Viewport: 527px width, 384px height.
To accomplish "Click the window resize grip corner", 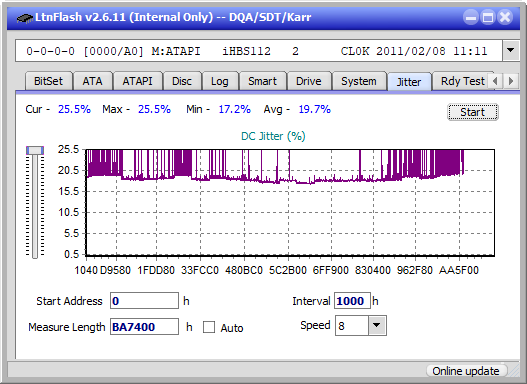I will pyautogui.click(x=515, y=371).
